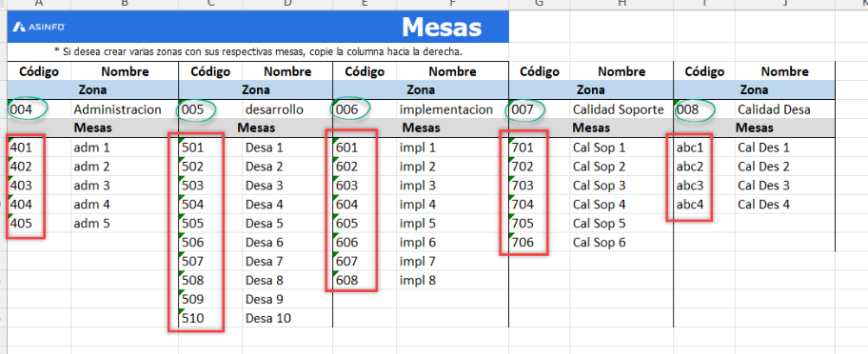Select cell containing Cal Des 4
868x354 pixels.
(784, 205)
